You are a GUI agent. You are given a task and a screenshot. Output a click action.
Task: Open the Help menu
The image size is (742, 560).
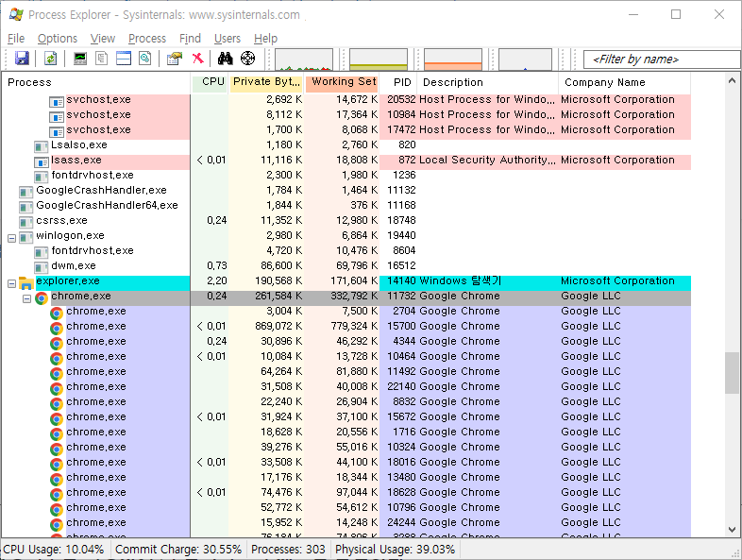tap(265, 39)
